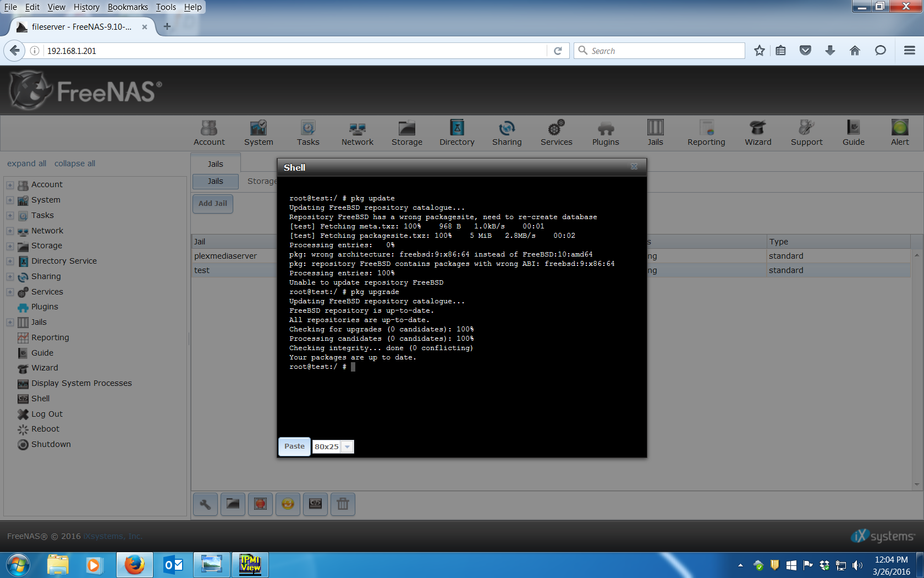The width and height of the screenshot is (924, 578).
Task: Go to the Firefox home page icon
Action: pyautogui.click(x=855, y=51)
